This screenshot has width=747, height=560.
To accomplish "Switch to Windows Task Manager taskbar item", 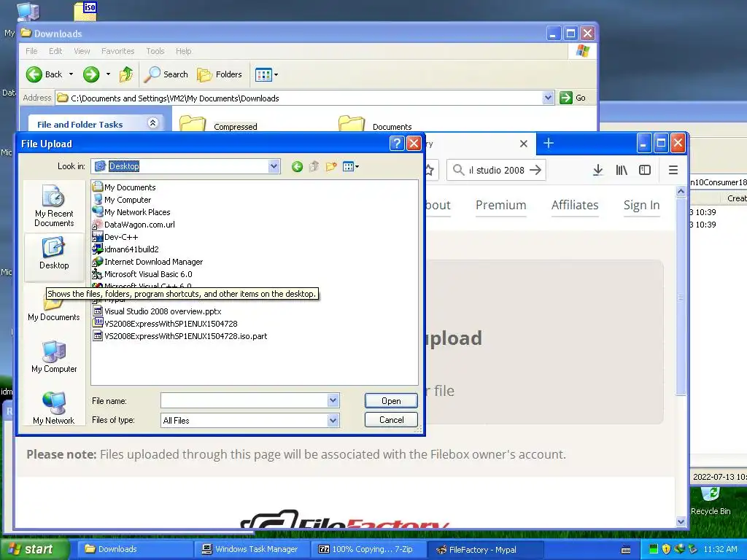I will point(252,550).
